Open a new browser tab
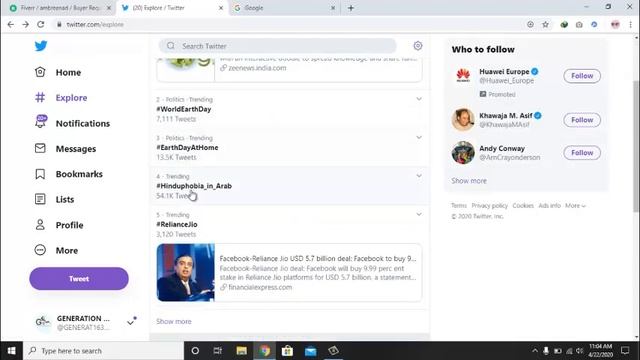 [351, 8]
